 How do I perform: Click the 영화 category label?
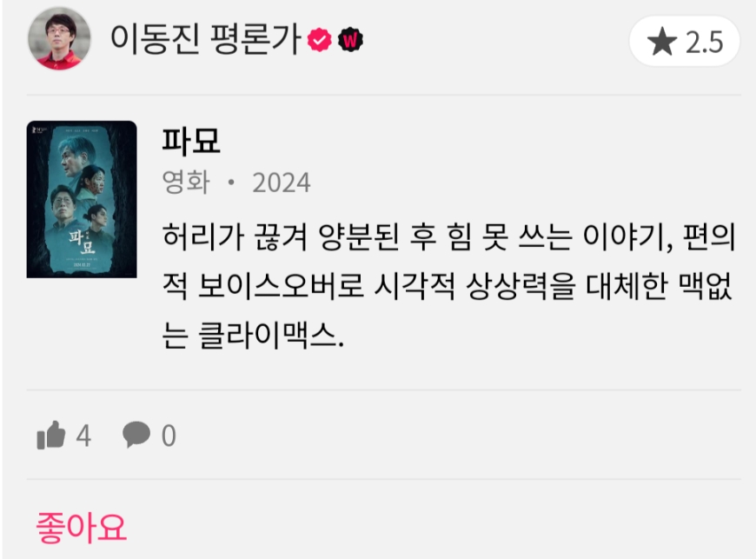(x=186, y=183)
